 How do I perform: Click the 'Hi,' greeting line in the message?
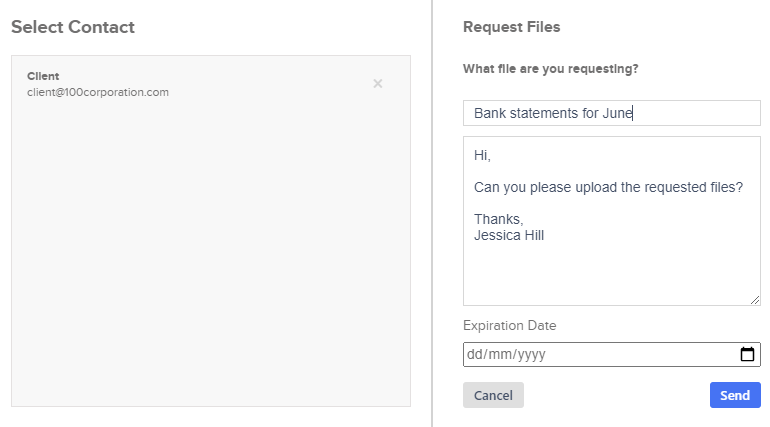[483, 156]
